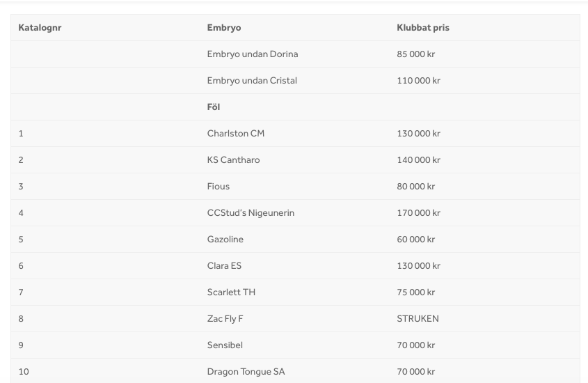Viewport: 588px width, 383px height.
Task: Click the Katalognr column header
Action: pyautogui.click(x=40, y=28)
